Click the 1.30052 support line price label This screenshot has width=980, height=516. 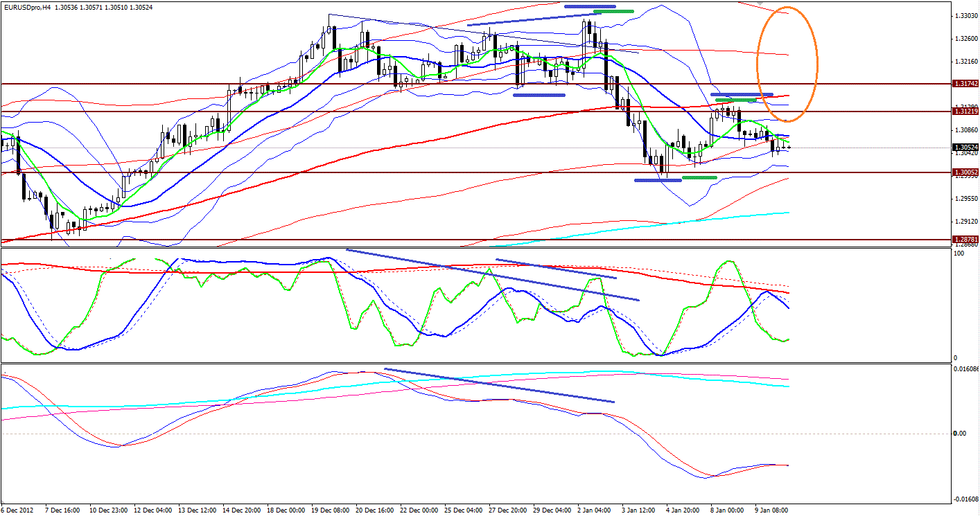point(965,172)
